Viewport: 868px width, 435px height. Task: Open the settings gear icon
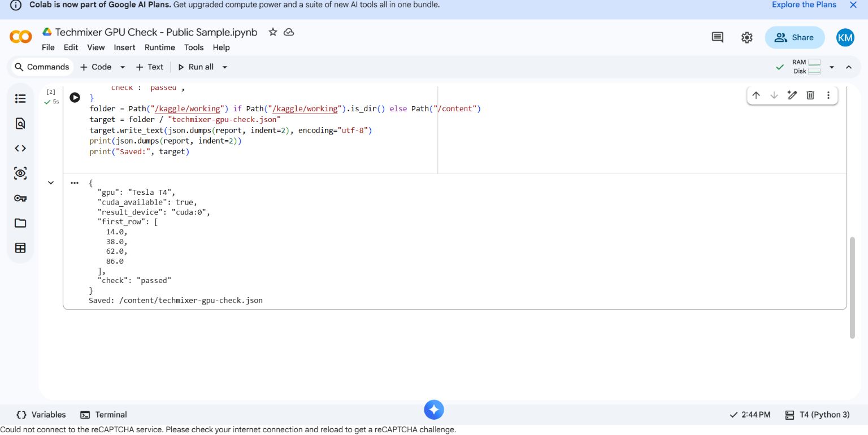(x=747, y=37)
